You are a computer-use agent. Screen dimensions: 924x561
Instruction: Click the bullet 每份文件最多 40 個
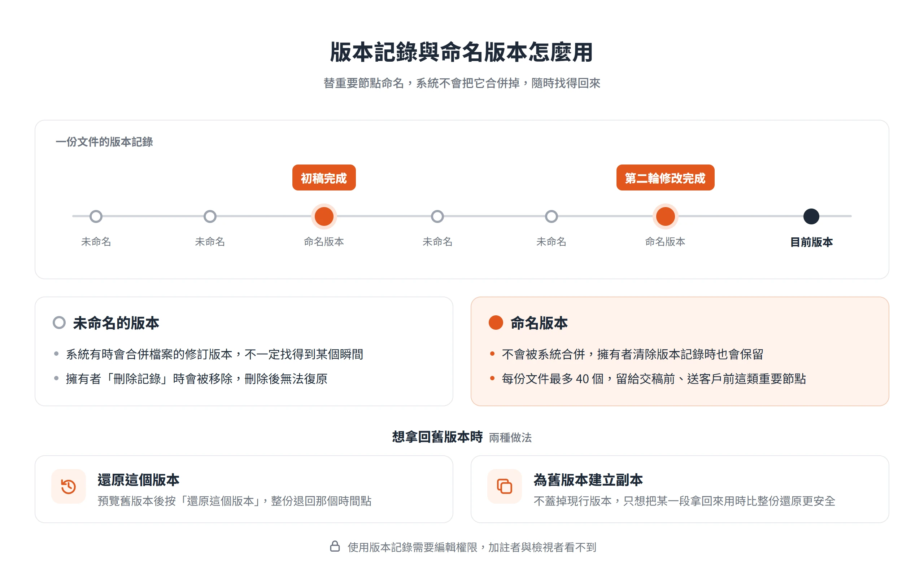[654, 378]
